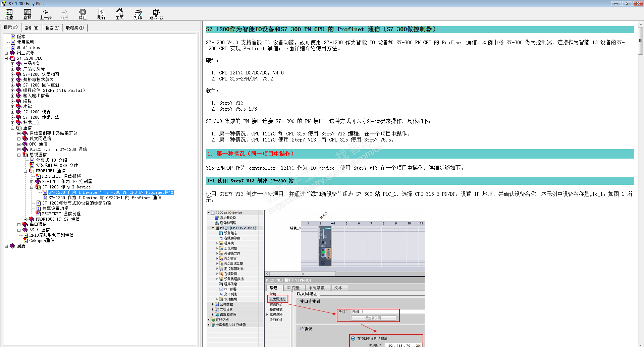The height and width of the screenshot is (347, 644).
Task: Click the 停止 (Stop) toolbar icon
Action: pos(83,14)
